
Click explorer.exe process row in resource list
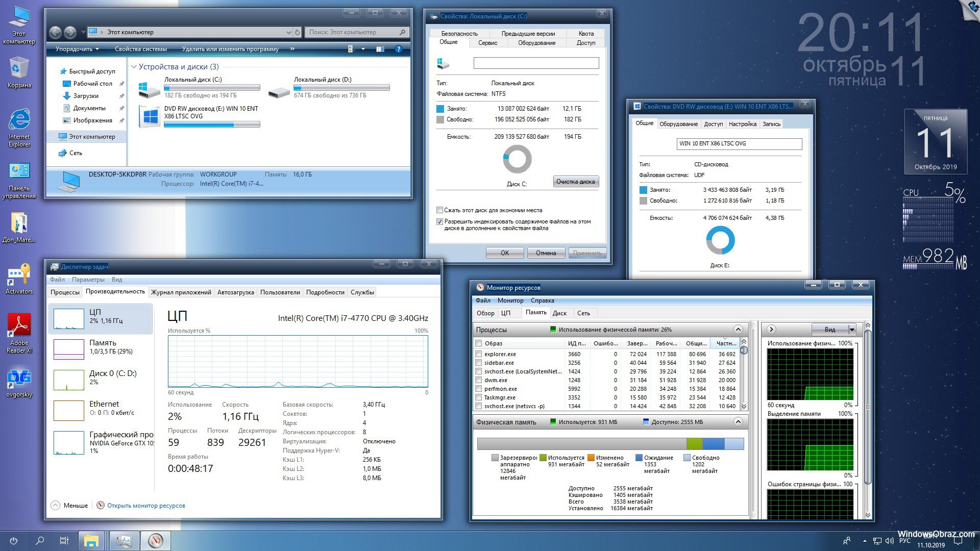tap(606, 353)
